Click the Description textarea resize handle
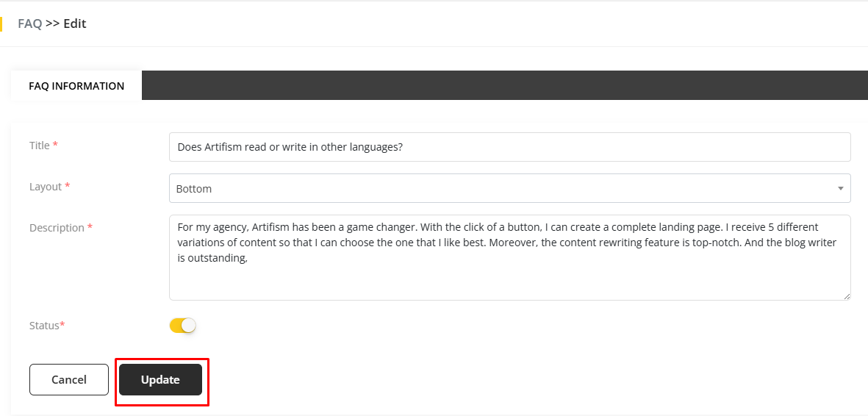Viewport: 868px width, 416px height. tap(847, 295)
